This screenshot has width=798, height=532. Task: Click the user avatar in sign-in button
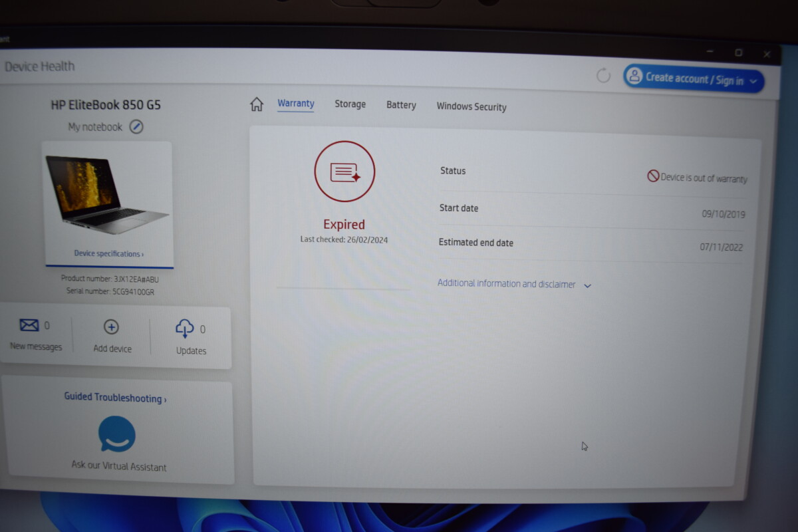pyautogui.click(x=635, y=76)
